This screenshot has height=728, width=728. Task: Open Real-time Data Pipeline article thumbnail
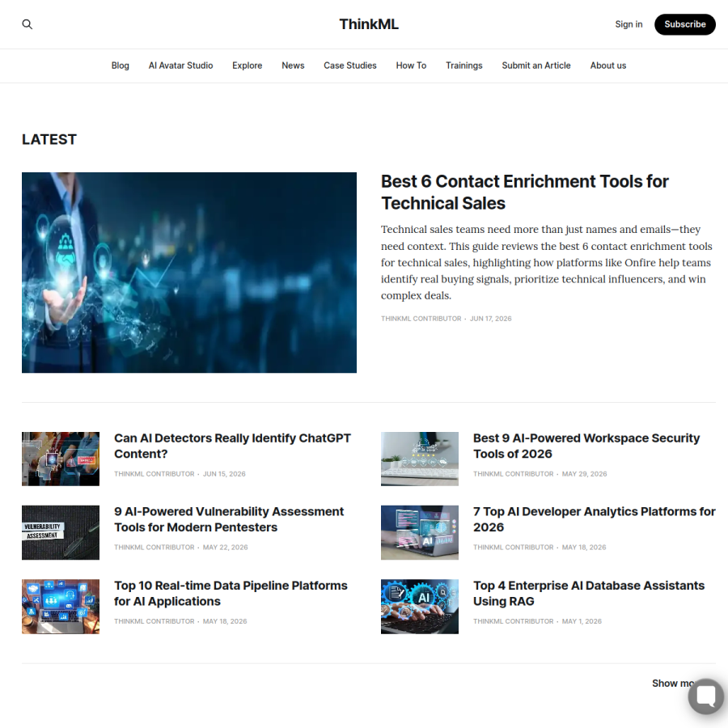pos(61,607)
